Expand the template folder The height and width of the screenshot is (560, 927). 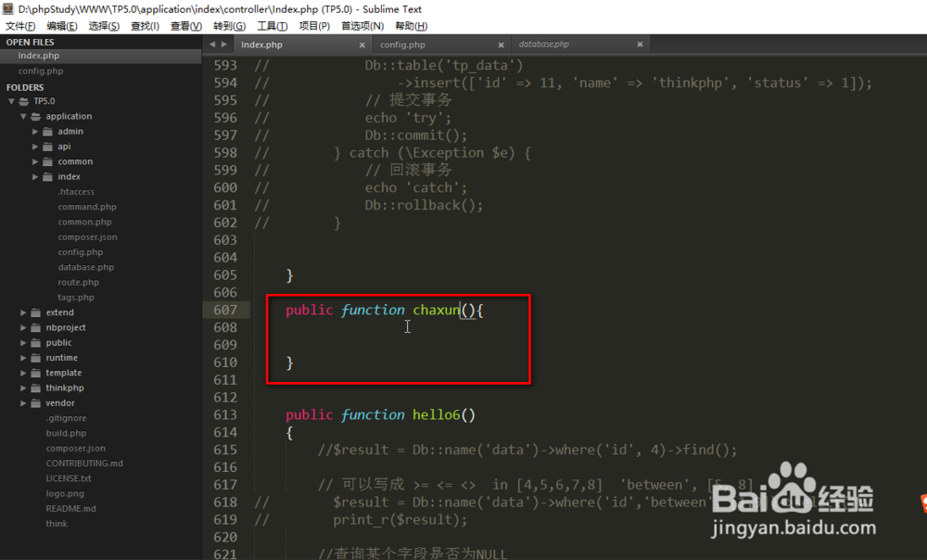(x=23, y=373)
